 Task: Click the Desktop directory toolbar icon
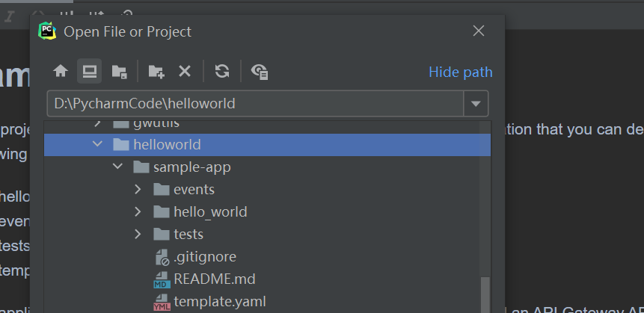tap(90, 72)
